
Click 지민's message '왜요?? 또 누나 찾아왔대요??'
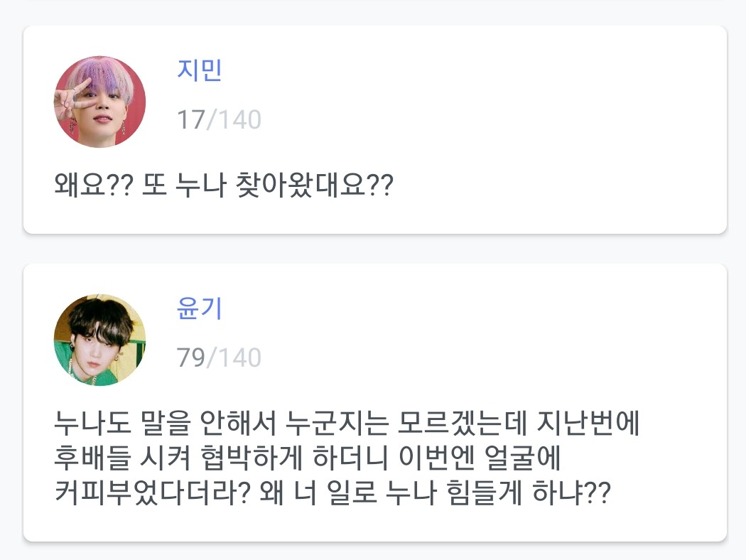point(223,188)
